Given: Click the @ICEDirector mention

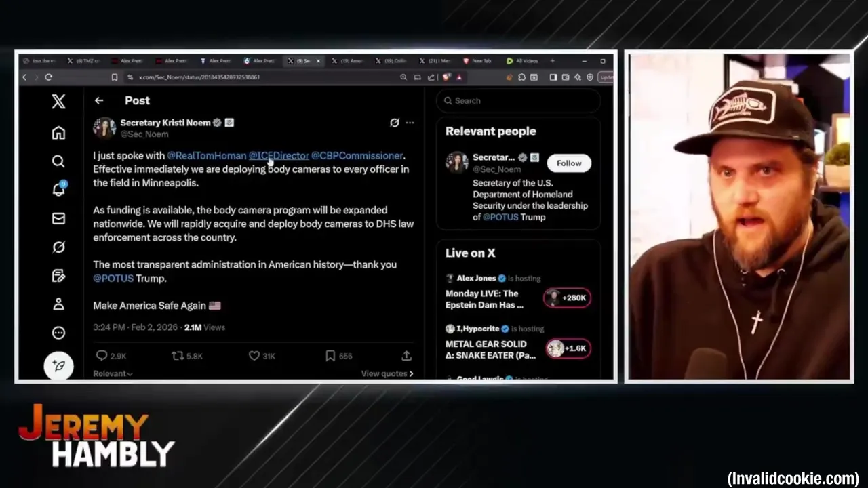Looking at the screenshot, I should (x=279, y=155).
